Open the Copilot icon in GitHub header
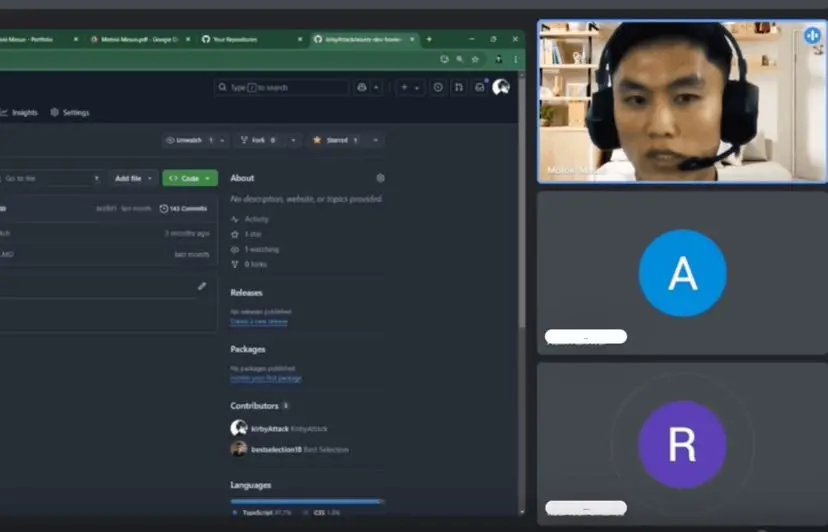 362,88
